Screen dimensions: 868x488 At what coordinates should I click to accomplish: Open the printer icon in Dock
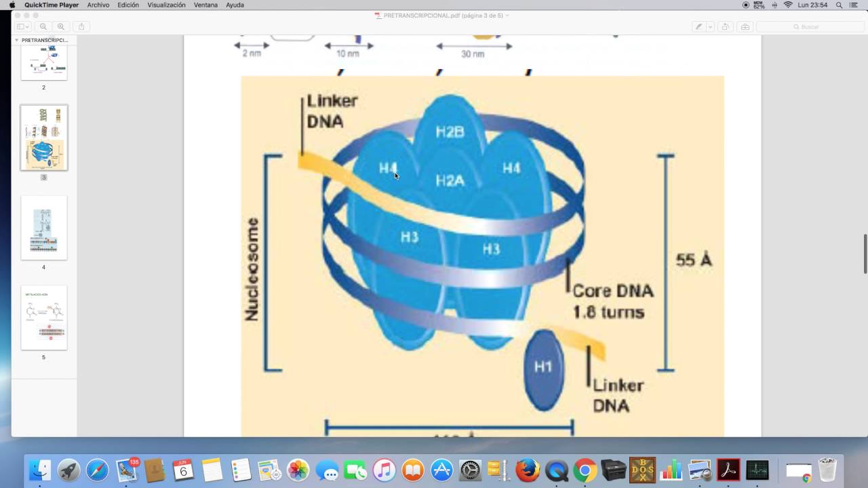[613, 470]
